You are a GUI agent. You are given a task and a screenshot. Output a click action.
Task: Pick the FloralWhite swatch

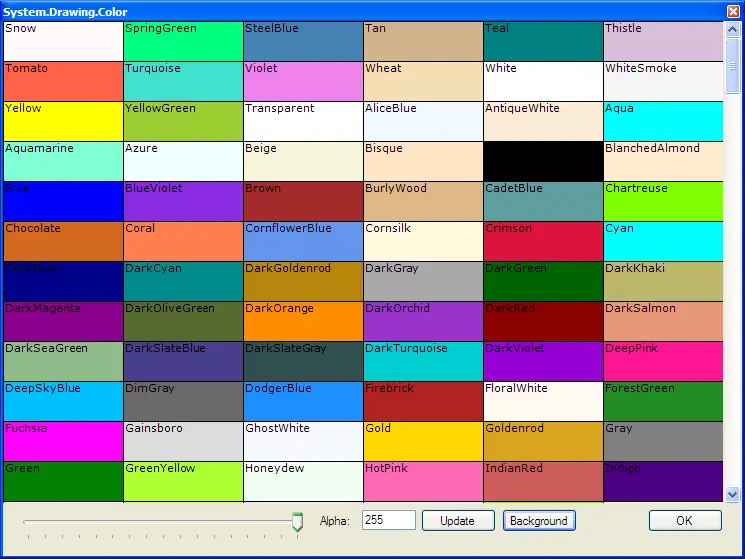(x=543, y=401)
